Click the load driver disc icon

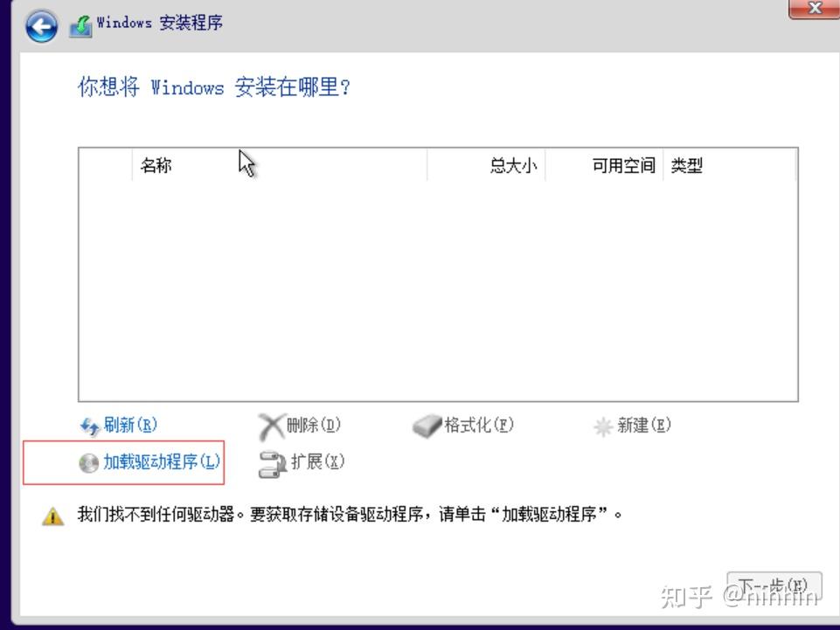89,463
